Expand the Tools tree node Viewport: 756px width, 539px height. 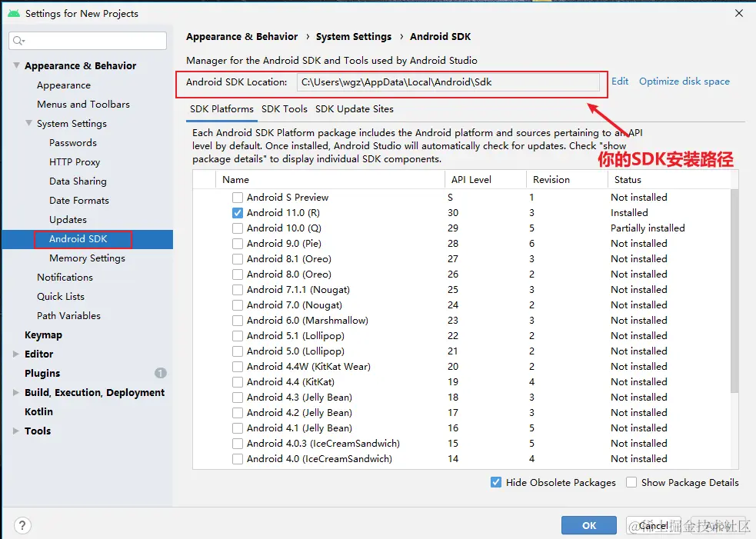coord(16,431)
